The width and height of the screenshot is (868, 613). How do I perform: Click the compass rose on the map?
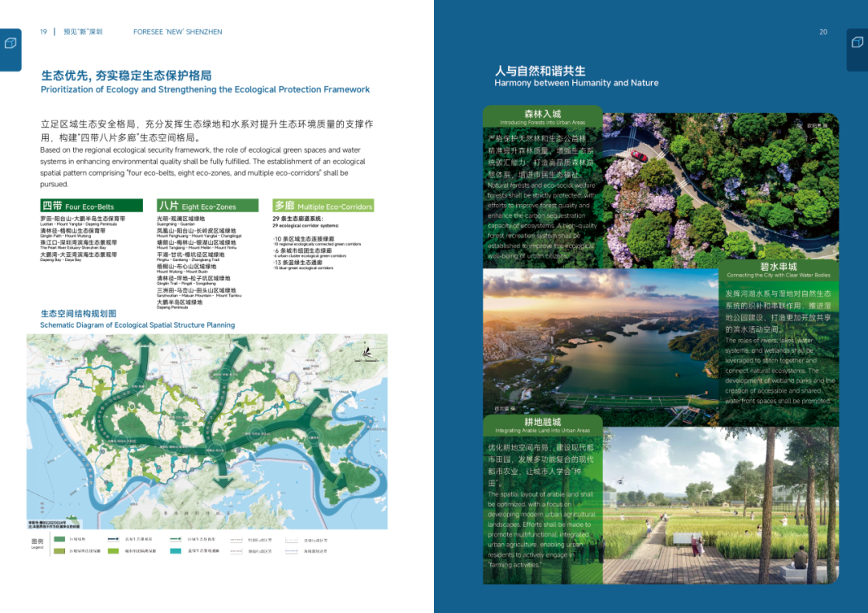tap(366, 352)
